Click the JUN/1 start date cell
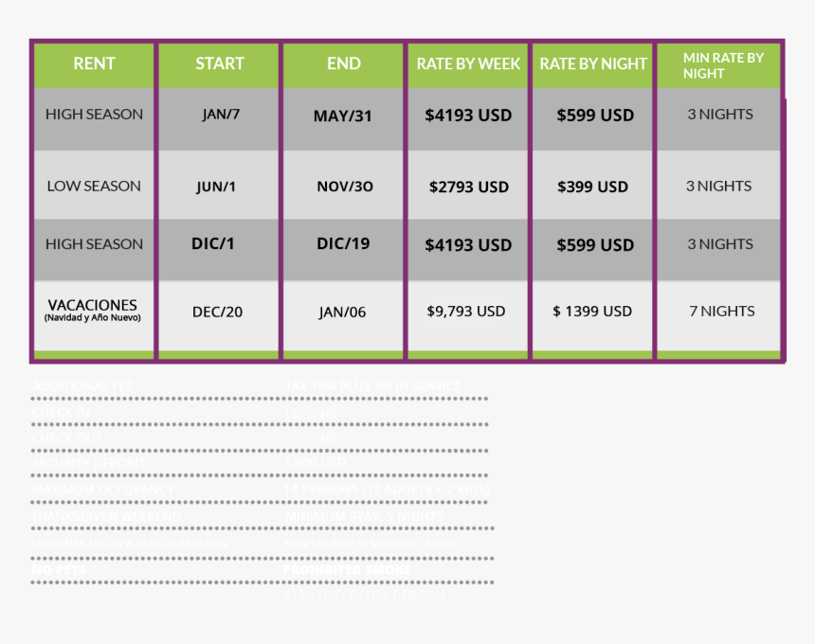815x644 pixels. point(216,187)
